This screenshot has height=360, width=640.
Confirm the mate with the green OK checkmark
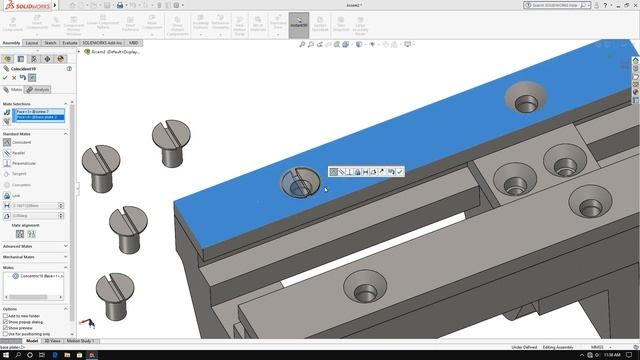pos(5,78)
